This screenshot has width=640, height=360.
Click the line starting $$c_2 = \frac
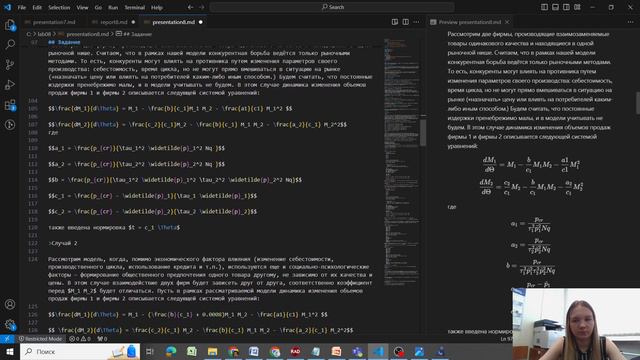pyautogui.click(x=153, y=211)
